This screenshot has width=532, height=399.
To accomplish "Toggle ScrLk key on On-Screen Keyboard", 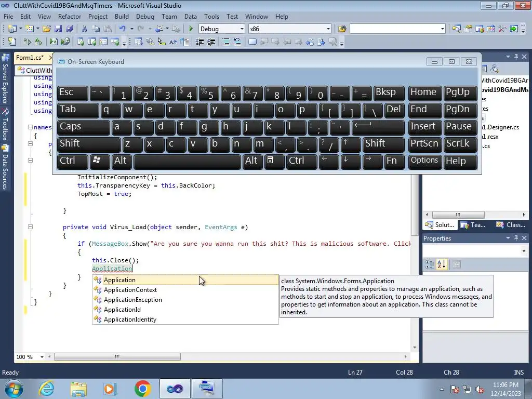I will tap(460, 144).
